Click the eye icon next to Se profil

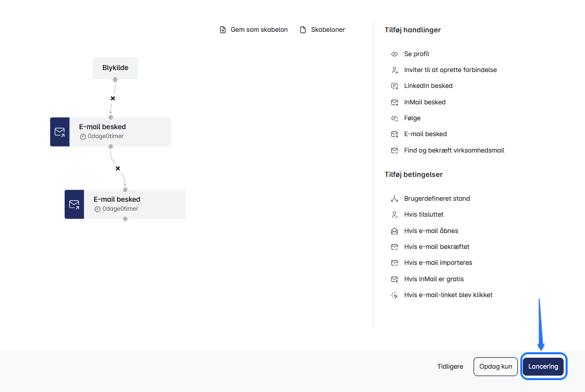tap(394, 54)
